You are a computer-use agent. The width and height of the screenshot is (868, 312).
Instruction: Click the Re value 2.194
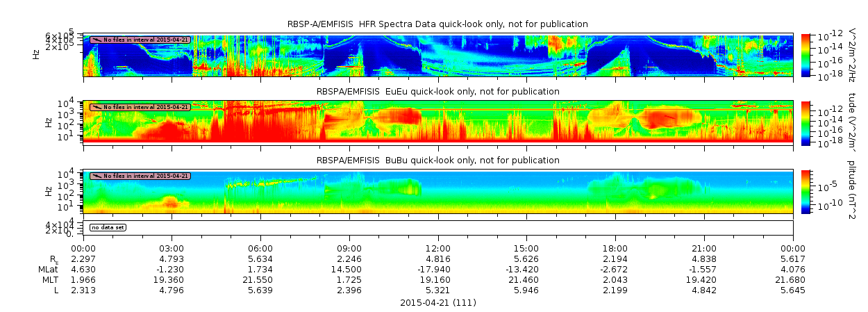click(615, 259)
